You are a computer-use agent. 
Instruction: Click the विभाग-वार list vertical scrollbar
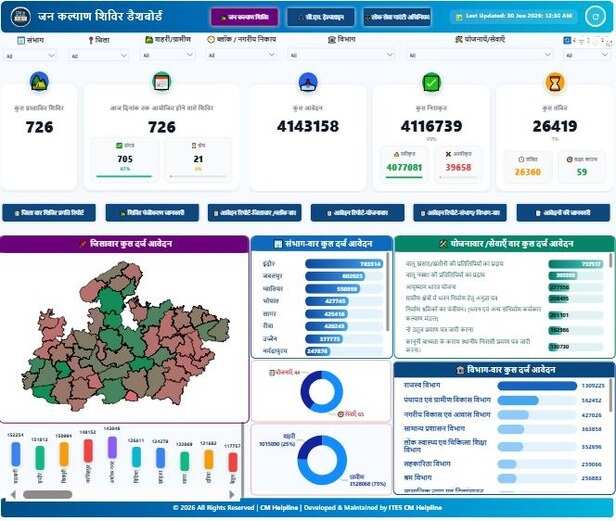(x=611, y=397)
